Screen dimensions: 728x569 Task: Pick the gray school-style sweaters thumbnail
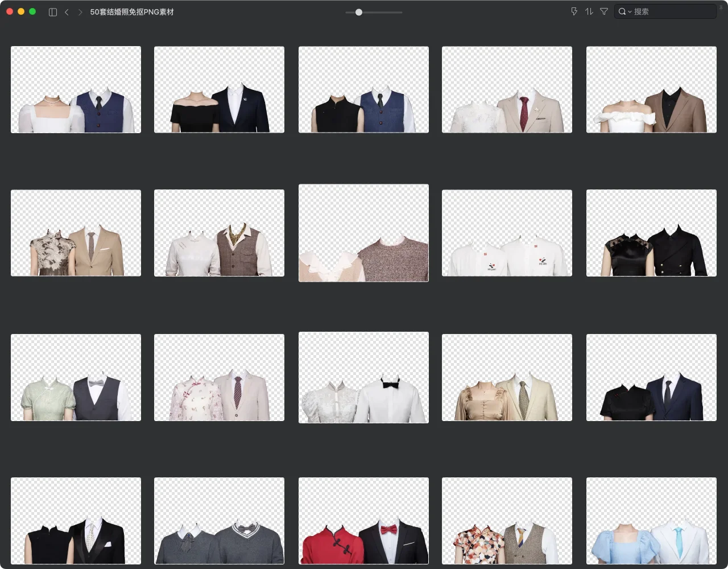coord(219,521)
